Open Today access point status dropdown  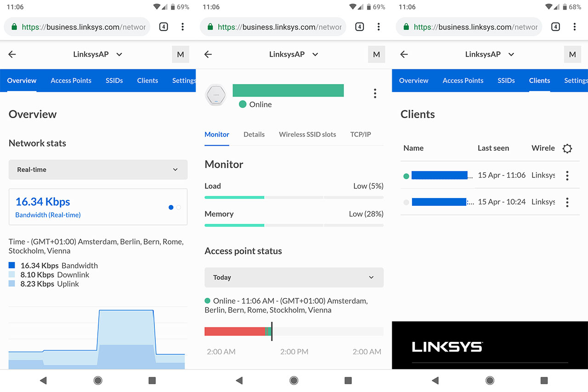(294, 278)
